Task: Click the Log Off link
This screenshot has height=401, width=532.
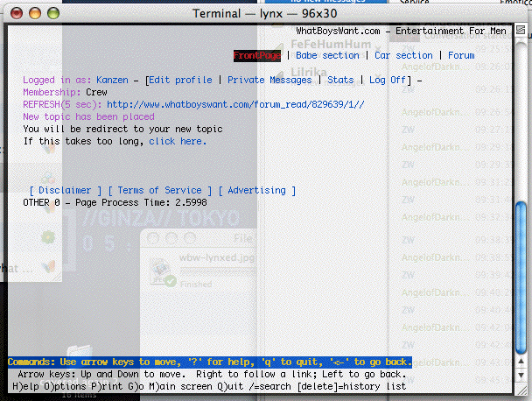Action: pyautogui.click(x=388, y=80)
